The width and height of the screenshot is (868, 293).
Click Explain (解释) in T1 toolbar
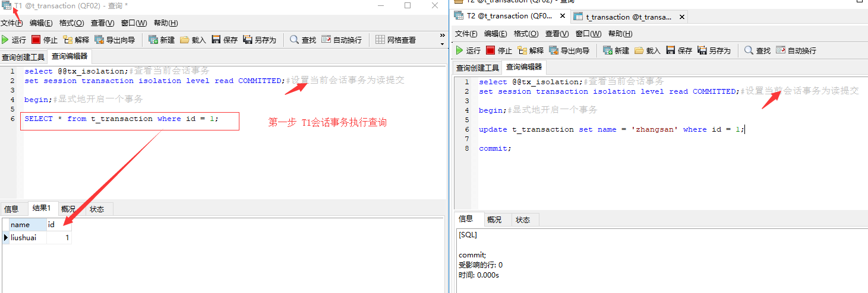[76, 40]
